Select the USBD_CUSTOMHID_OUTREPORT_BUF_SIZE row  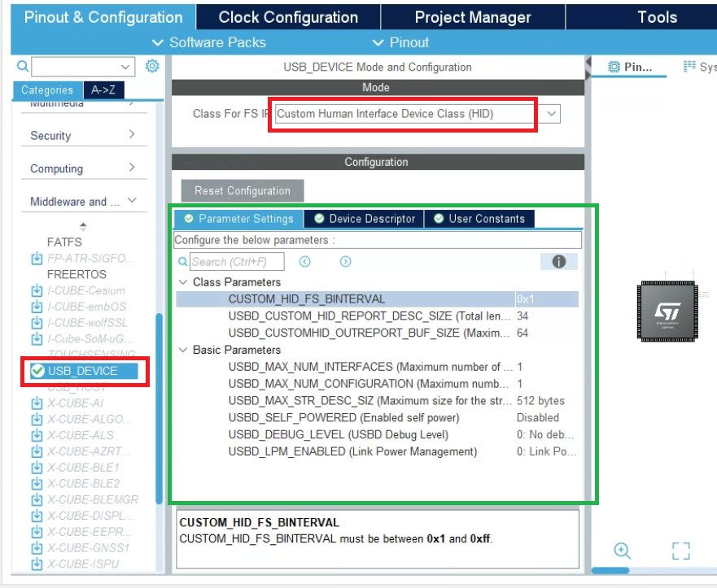coord(378,333)
